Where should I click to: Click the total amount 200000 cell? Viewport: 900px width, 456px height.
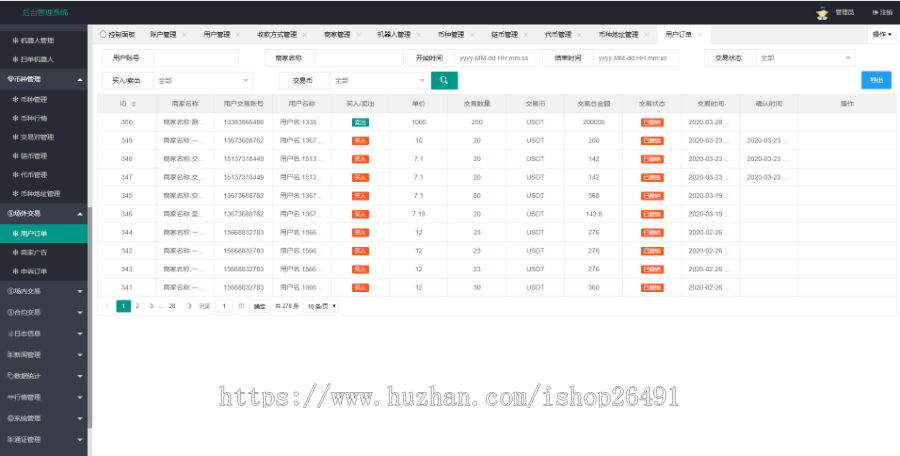pyautogui.click(x=593, y=122)
